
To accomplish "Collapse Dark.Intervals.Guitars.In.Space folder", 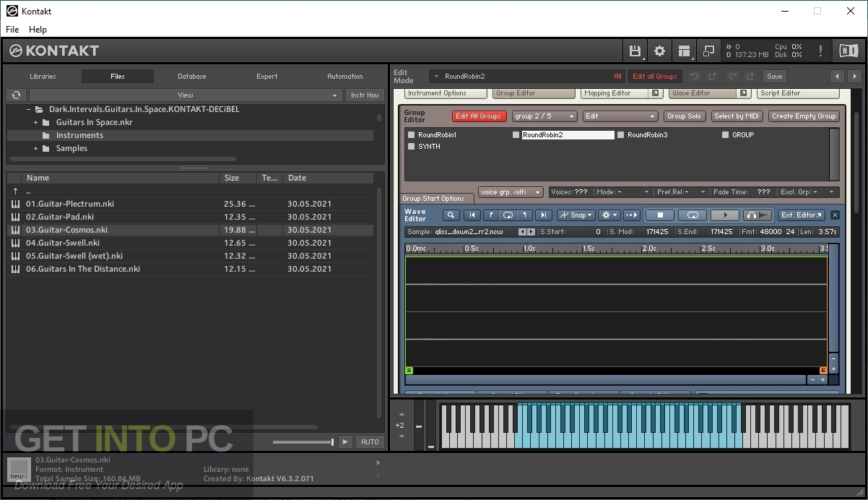I will coord(29,109).
